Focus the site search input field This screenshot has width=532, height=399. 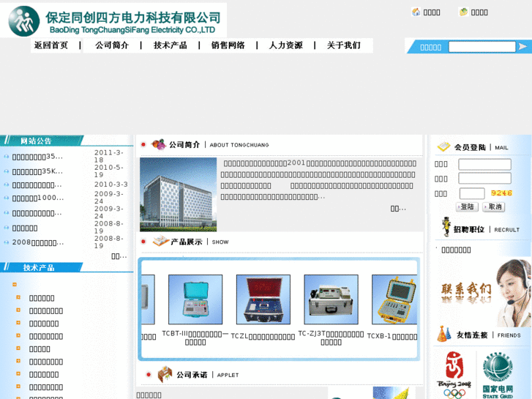[482, 47]
